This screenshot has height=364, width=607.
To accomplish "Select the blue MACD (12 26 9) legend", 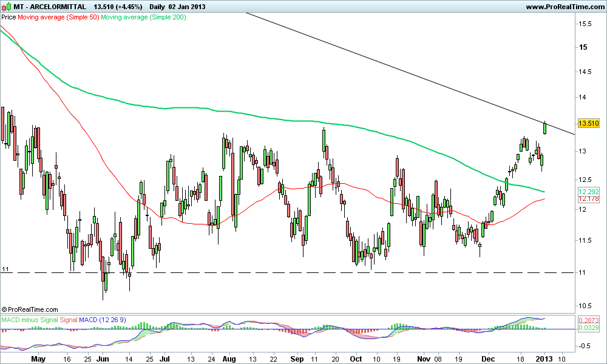I will click(103, 320).
